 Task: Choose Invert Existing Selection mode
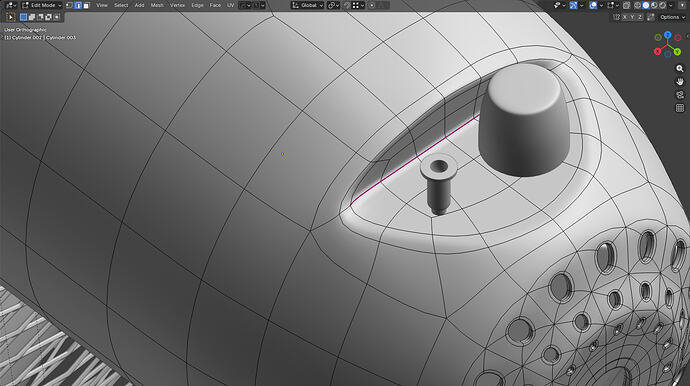tap(49, 17)
